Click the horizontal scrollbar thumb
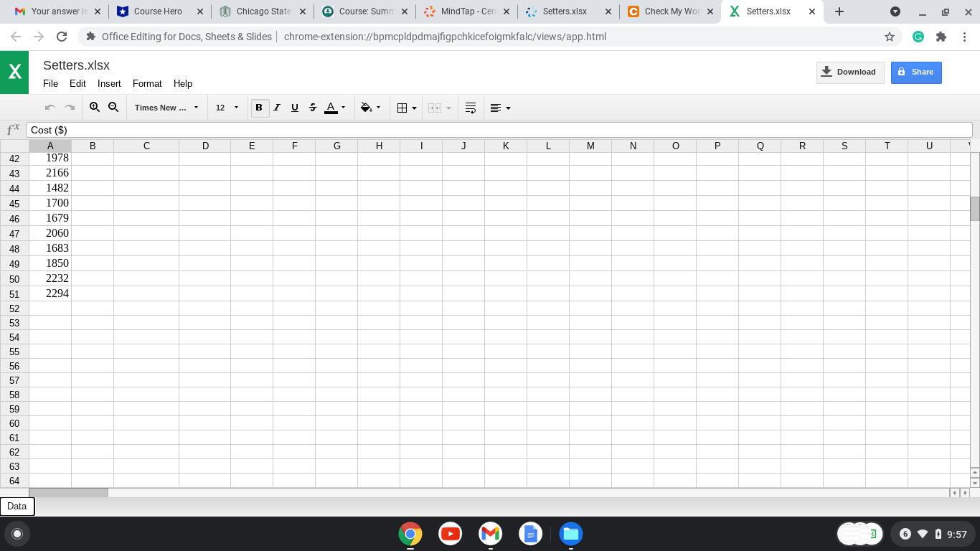Viewport: 980px width, 551px height. pos(68,493)
